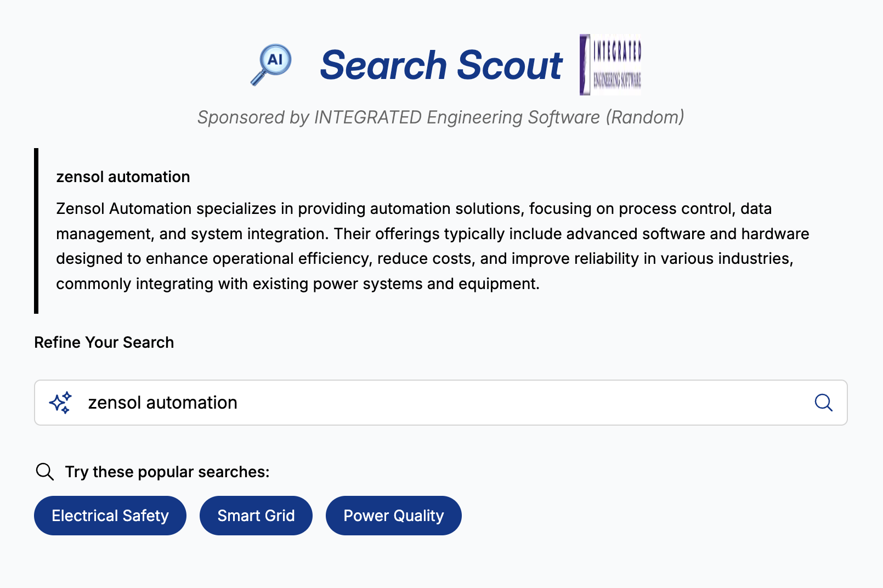Search for Electrical Safety
The width and height of the screenshot is (883, 588).
(x=110, y=515)
